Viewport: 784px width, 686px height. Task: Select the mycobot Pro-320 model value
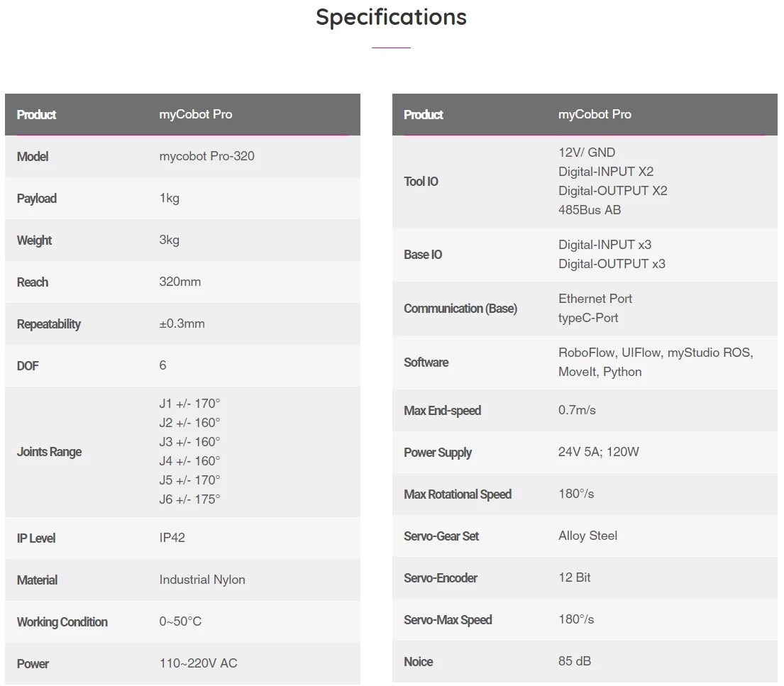coord(206,156)
